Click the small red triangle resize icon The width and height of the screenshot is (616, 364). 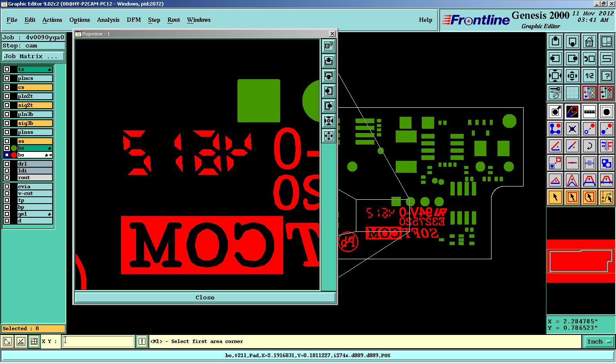[555, 180]
